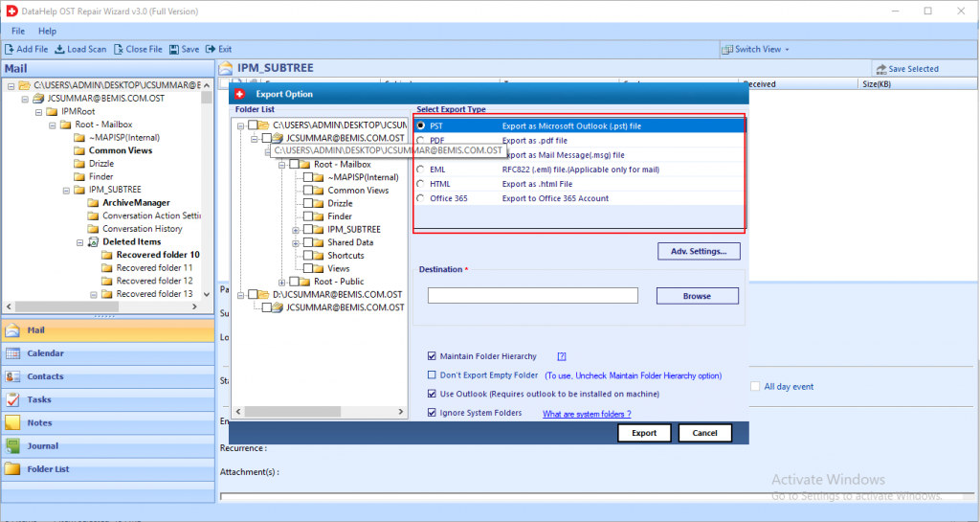Check the Drizzle folder checkbox in Folder List
The width and height of the screenshot is (980, 522).
click(308, 203)
